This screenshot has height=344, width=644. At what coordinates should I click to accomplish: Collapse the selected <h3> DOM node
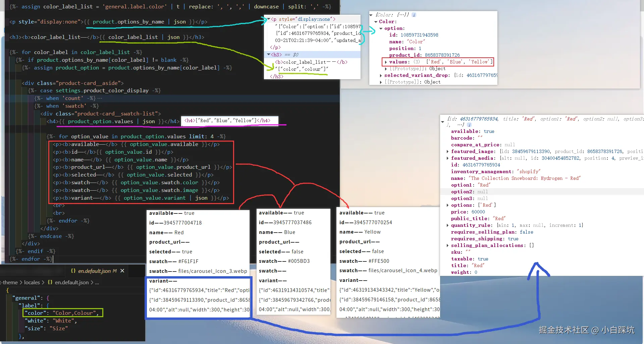269,54
